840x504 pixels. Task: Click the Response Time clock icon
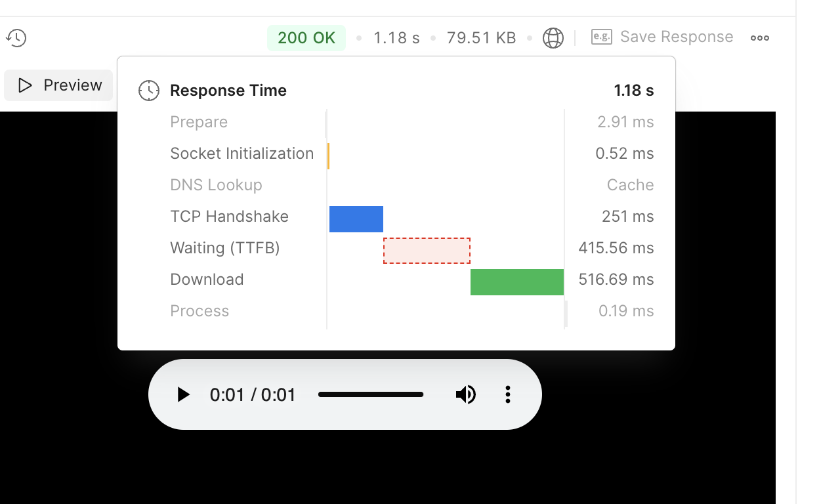click(149, 91)
